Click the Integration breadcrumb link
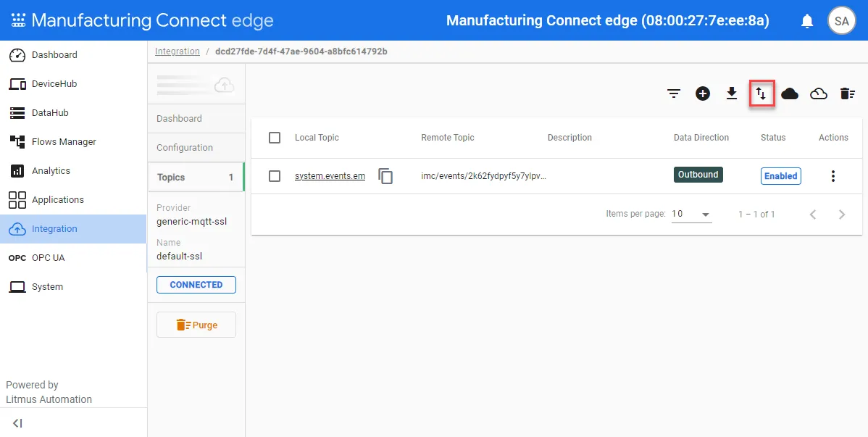The image size is (868, 437). pyautogui.click(x=177, y=51)
